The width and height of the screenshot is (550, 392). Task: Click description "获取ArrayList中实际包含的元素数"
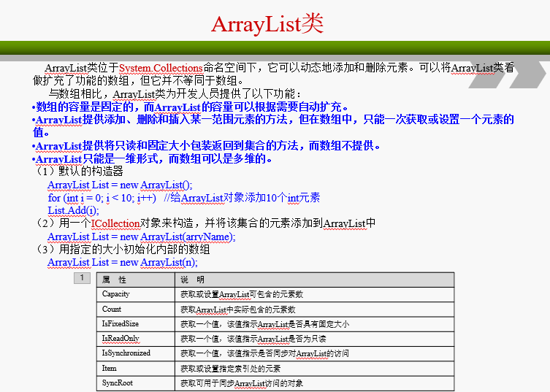(238, 310)
